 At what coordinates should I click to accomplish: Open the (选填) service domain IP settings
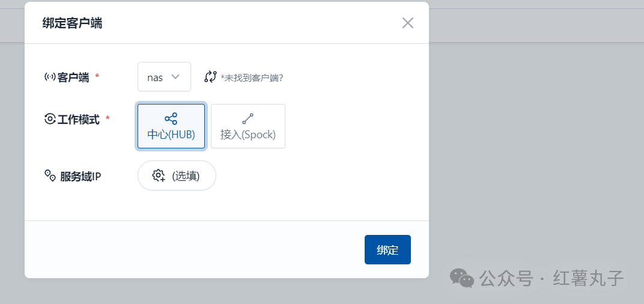pyautogui.click(x=177, y=175)
